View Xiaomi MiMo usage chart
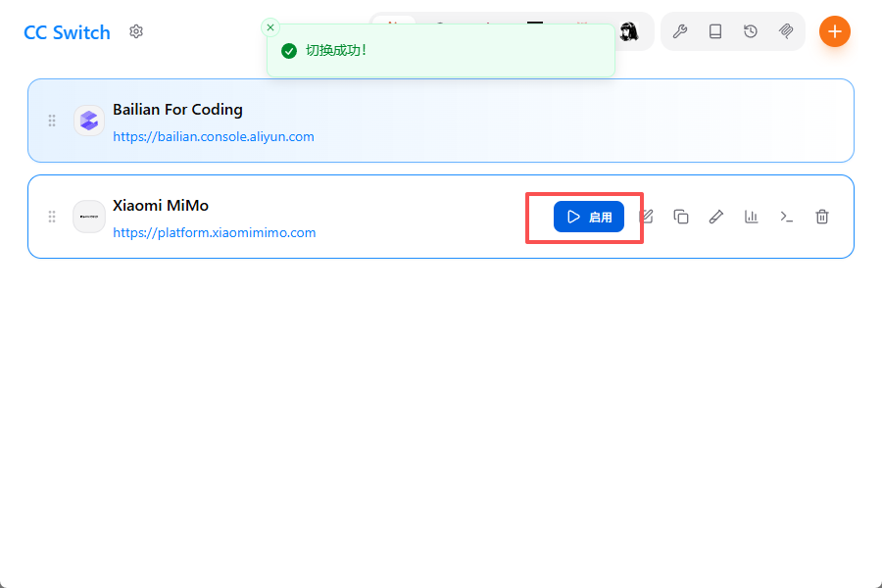Viewport: 882px width, 588px height. pyautogui.click(x=752, y=217)
